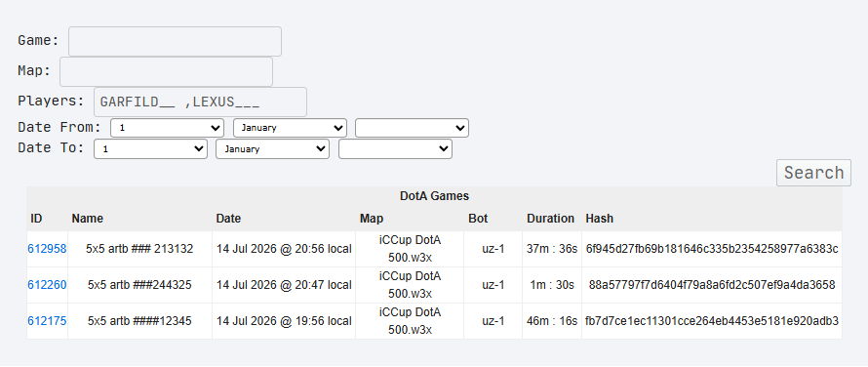This screenshot has height=367, width=868.
Task: Click the Duration column header
Action: (550, 219)
